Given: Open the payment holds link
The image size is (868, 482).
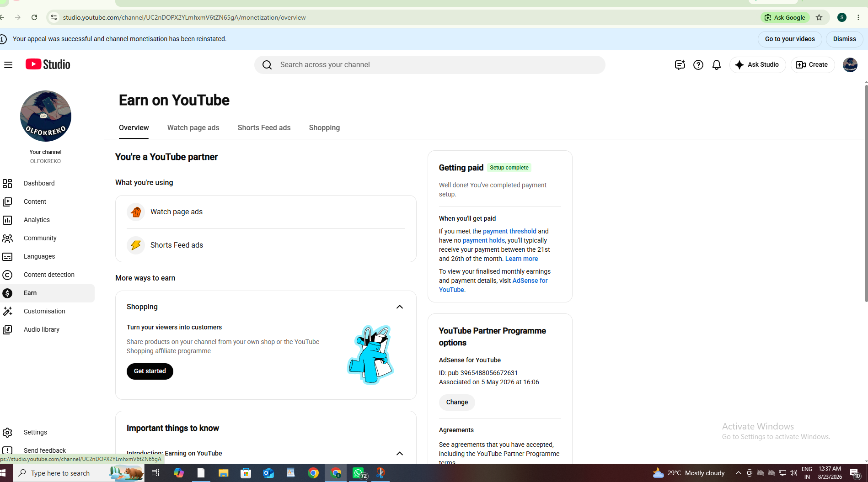Looking at the screenshot, I should coord(483,240).
